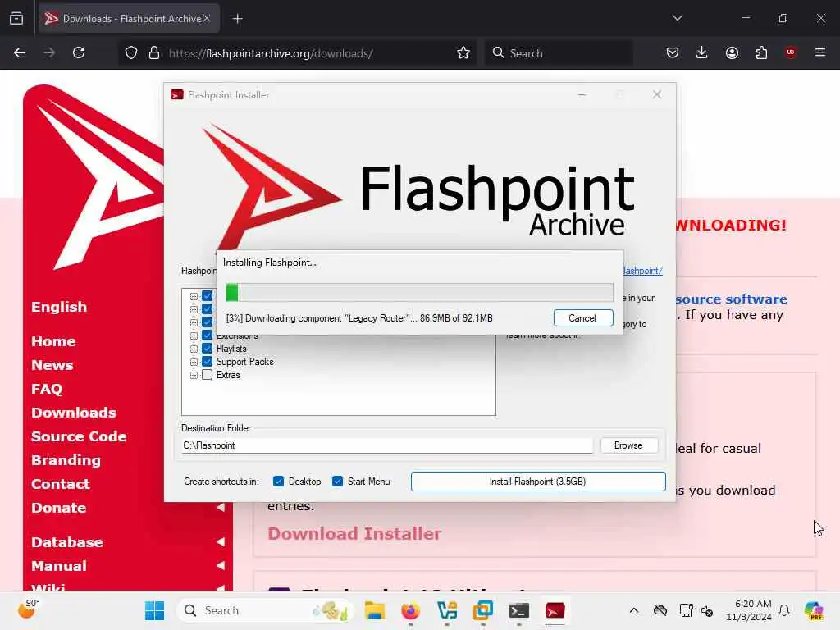Image resolution: width=840 pixels, height=630 pixels.
Task: Open the Firefox hamburger menu
Action: pos(820,52)
